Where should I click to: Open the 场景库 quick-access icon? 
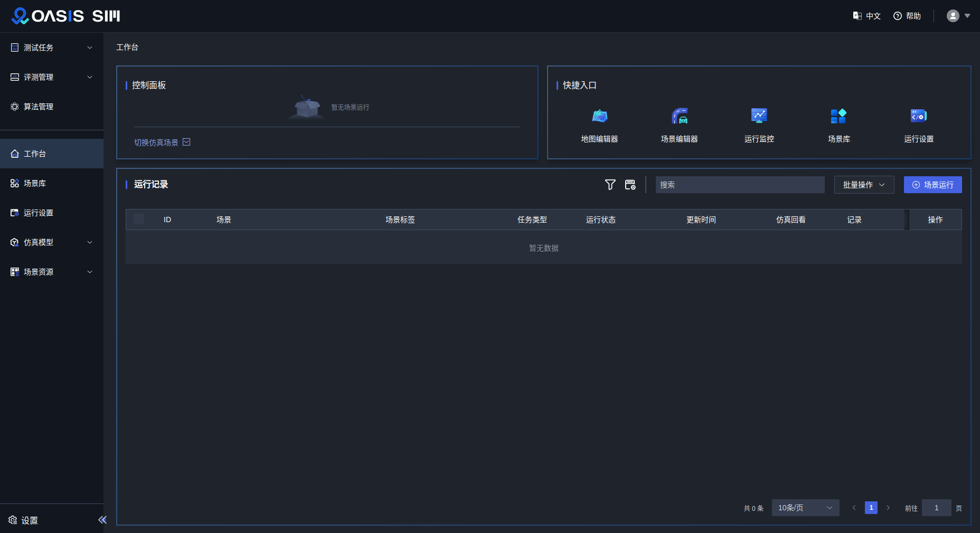838,116
